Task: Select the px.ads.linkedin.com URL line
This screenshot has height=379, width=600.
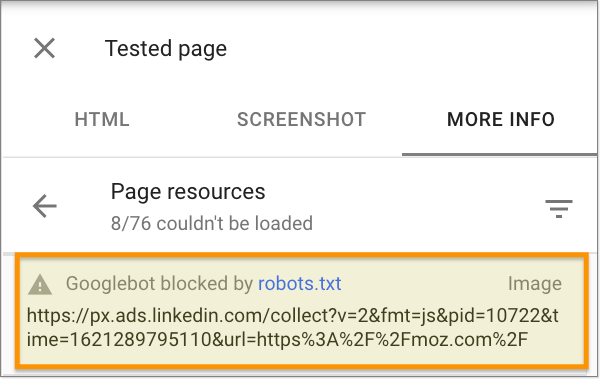Action: tap(292, 316)
